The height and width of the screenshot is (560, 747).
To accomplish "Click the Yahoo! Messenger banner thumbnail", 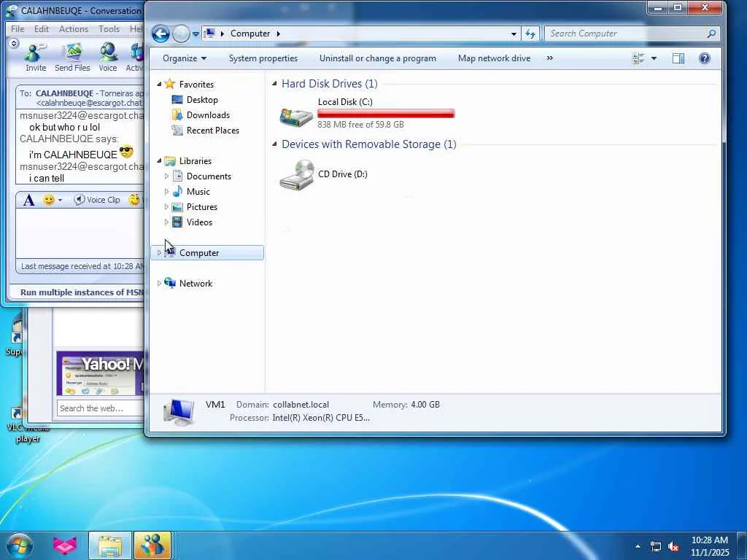I will [100, 374].
